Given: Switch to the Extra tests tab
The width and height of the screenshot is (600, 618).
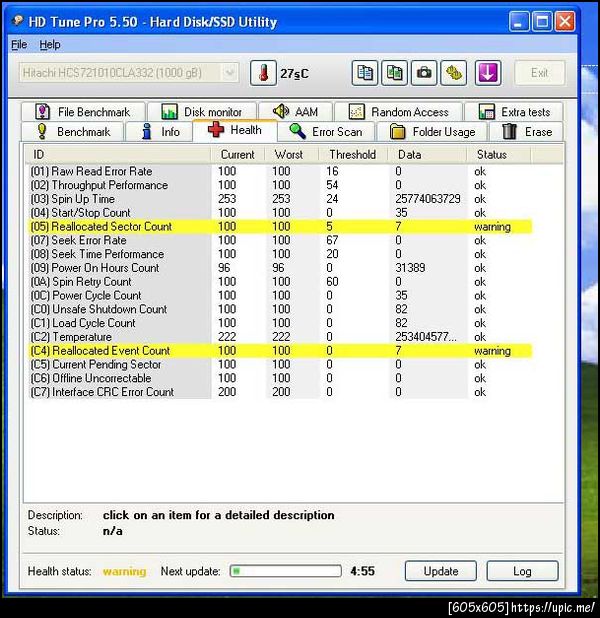Looking at the screenshot, I should click(x=514, y=112).
